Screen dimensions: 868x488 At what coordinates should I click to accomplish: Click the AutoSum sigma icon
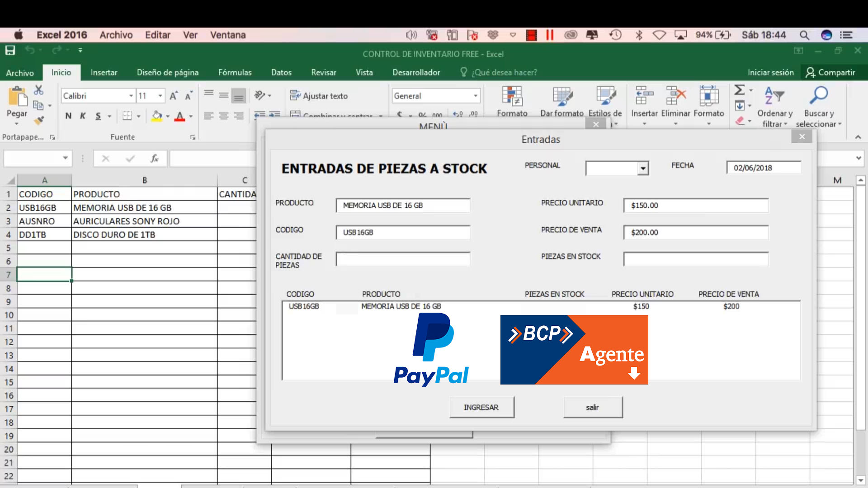739,90
